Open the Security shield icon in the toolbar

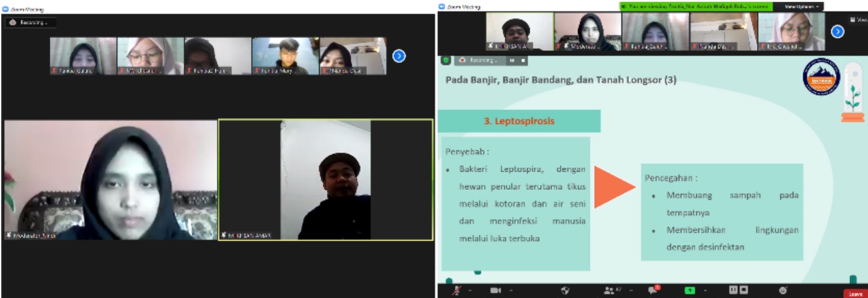pos(565,290)
